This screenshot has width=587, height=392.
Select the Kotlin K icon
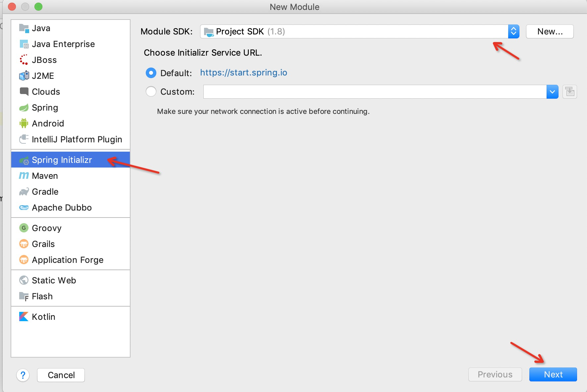pos(24,317)
